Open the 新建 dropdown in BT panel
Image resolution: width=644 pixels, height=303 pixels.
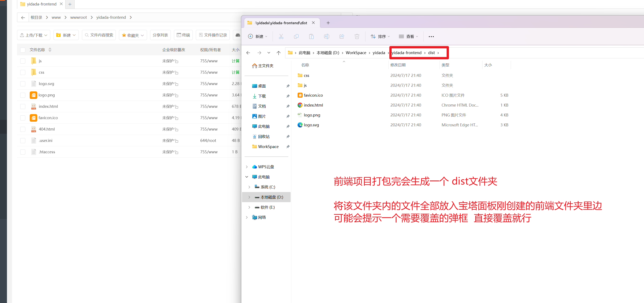pos(66,35)
